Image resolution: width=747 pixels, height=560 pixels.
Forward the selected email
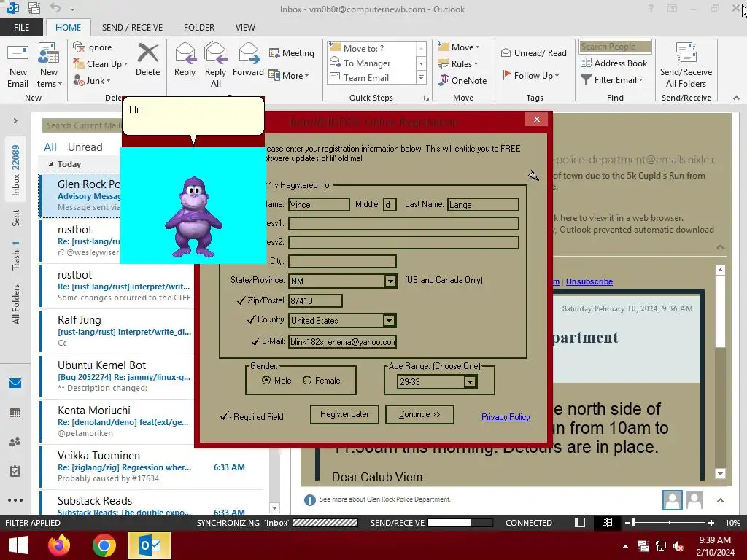point(248,60)
